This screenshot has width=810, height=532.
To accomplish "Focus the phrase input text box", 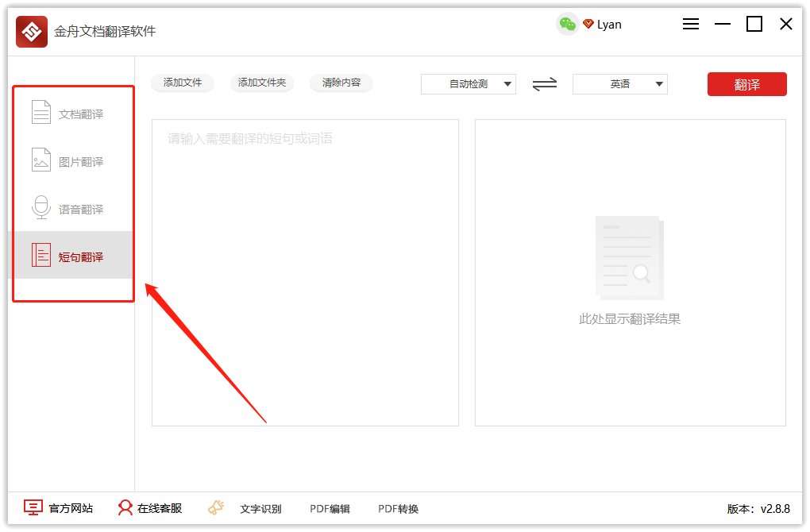I will click(x=305, y=272).
